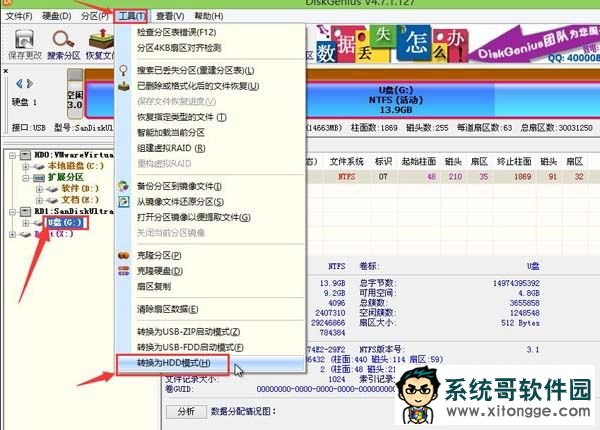Open the 工具(T) menu
Screen dimensions: 600x430
[132, 16]
